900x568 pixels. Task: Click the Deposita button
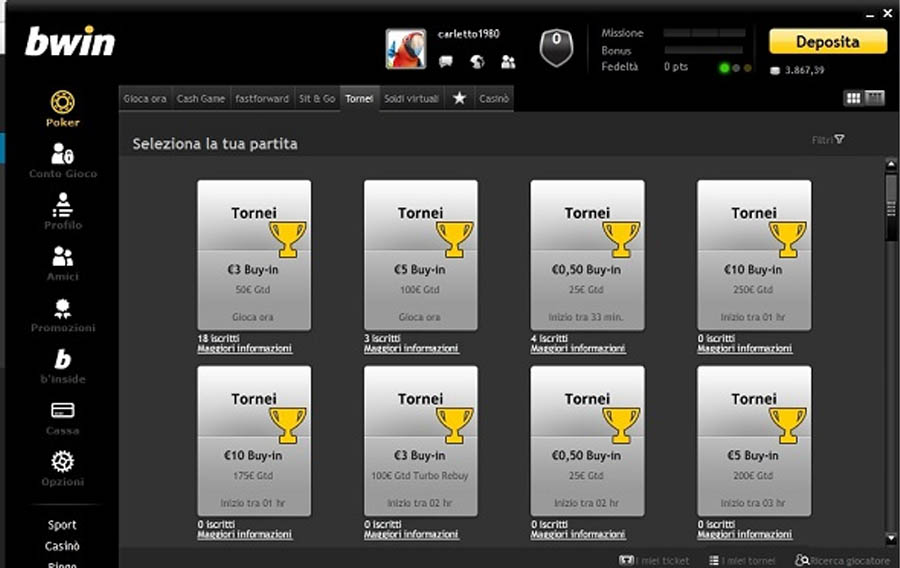pos(828,41)
